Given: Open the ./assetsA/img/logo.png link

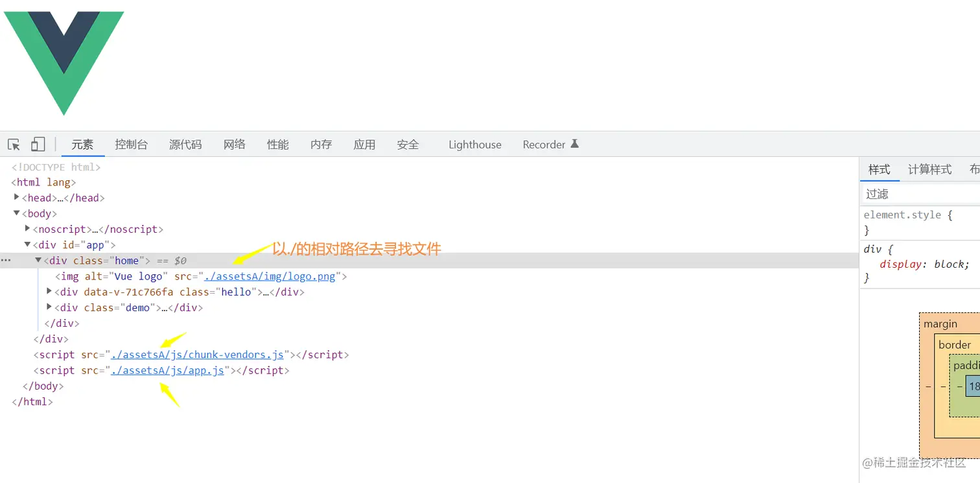Looking at the screenshot, I should click(x=270, y=276).
